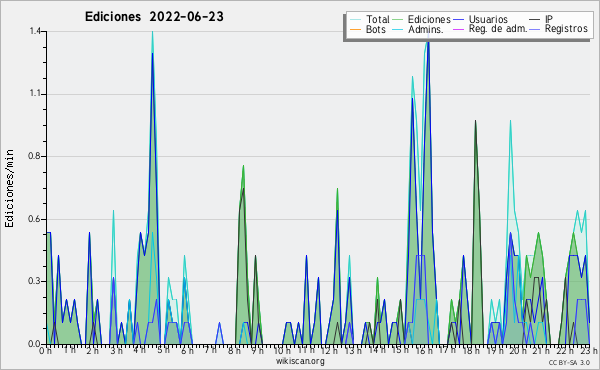Click the wikiscan.org text below chart
Screen dimensions: 600x370
pyautogui.click(x=300, y=361)
